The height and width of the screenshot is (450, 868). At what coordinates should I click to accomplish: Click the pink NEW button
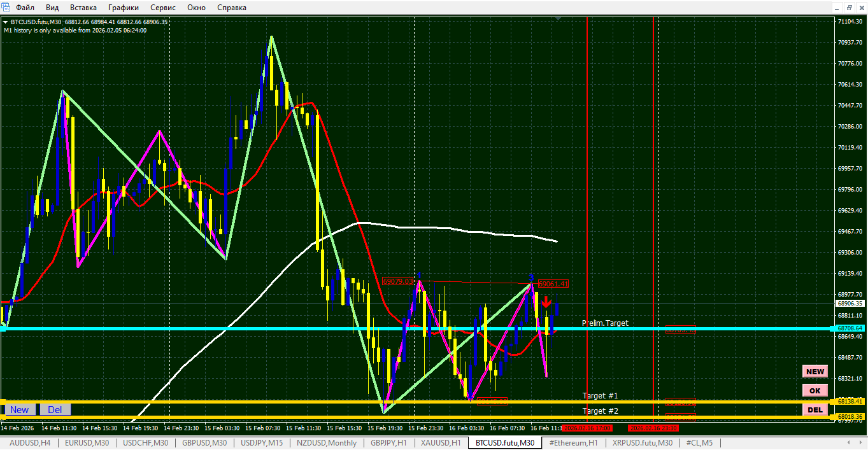[x=815, y=372]
